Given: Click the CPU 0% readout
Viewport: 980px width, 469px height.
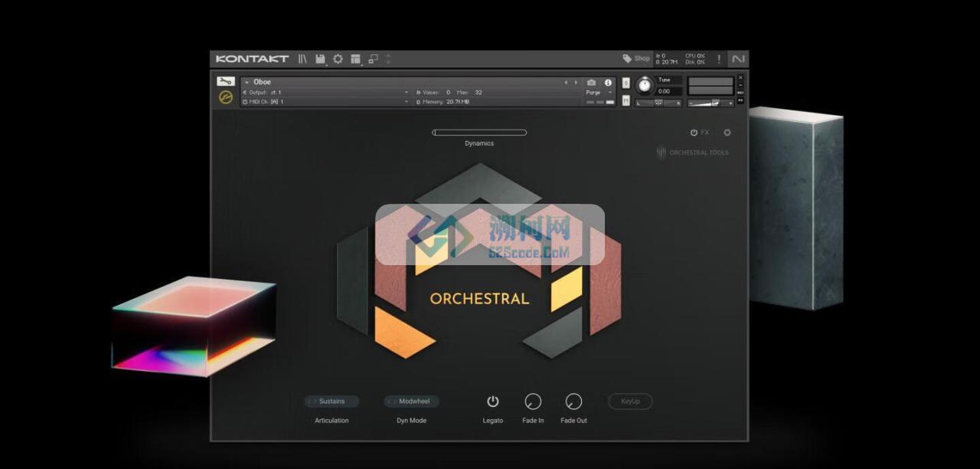Looking at the screenshot, I should click(695, 56).
